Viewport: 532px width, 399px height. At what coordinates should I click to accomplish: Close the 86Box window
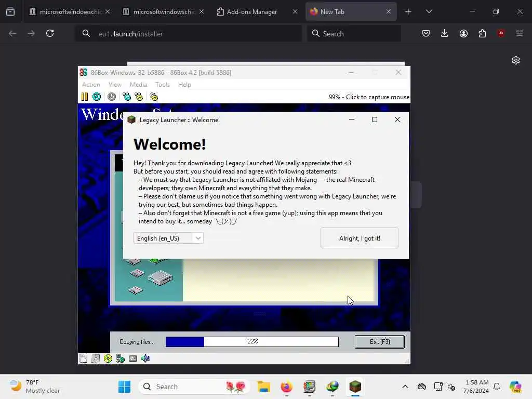coord(398,72)
